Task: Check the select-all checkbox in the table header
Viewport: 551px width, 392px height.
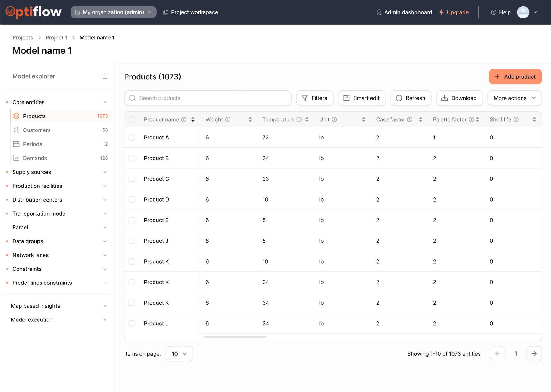Action: [x=132, y=119]
